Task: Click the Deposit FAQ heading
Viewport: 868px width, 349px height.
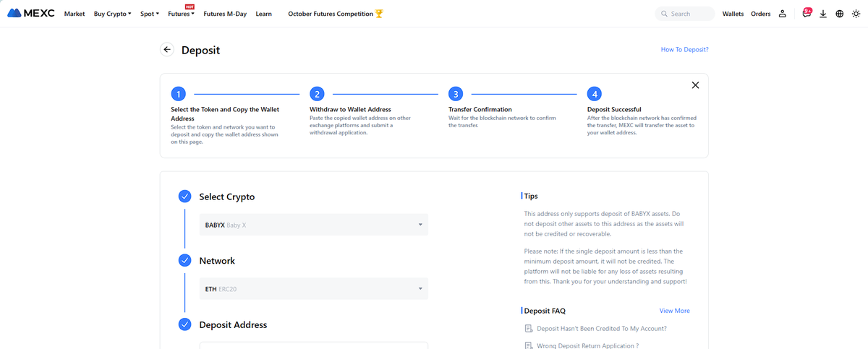Action: [545, 311]
